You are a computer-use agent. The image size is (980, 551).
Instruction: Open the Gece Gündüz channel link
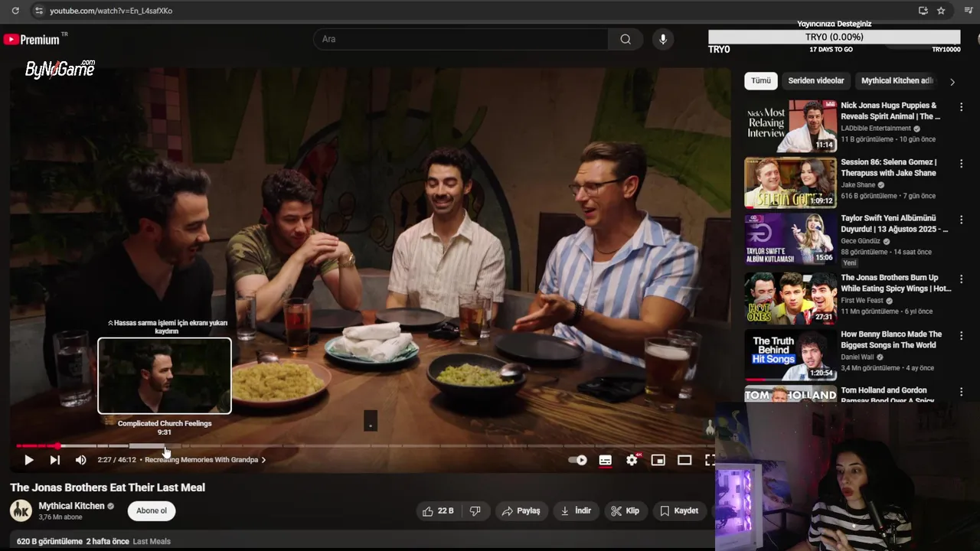861,241
